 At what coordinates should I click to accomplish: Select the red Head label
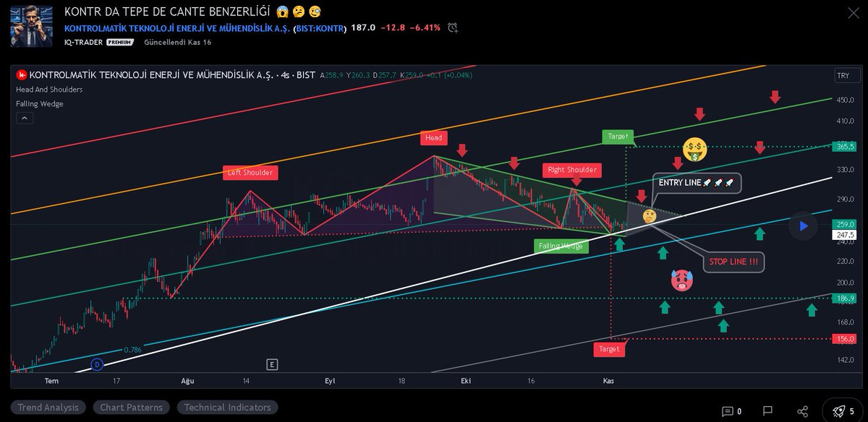(x=433, y=137)
